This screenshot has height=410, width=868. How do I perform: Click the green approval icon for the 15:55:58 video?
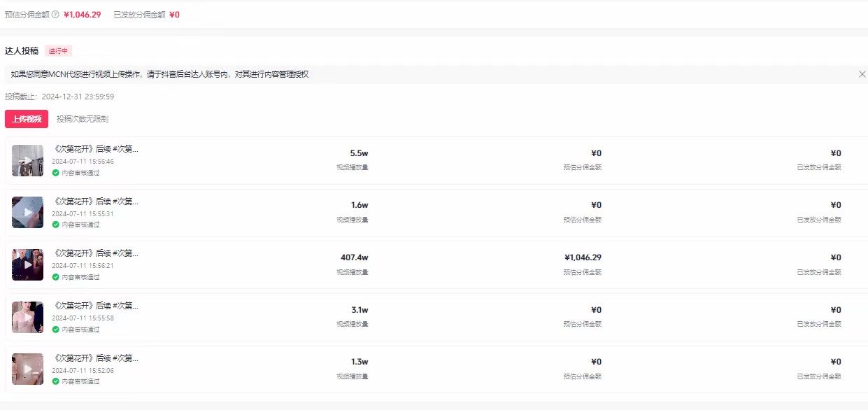[x=55, y=330]
